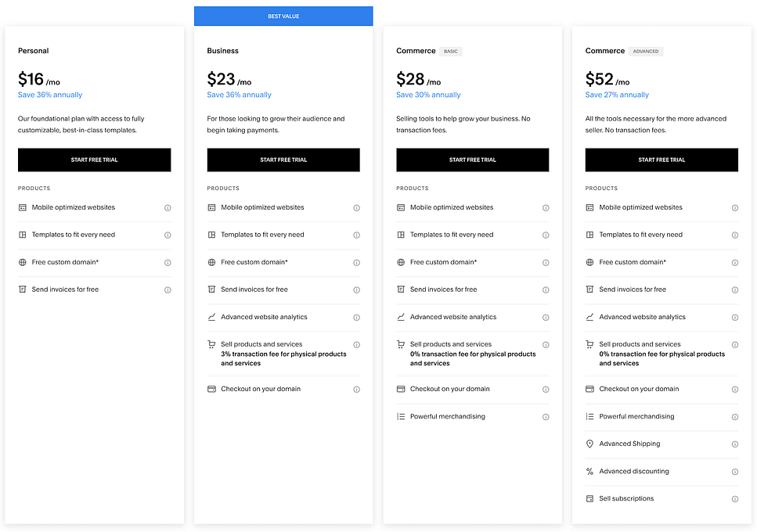Select the mobile optimized websites icon on Business plan
This screenshot has height=532, width=757.
coord(211,207)
